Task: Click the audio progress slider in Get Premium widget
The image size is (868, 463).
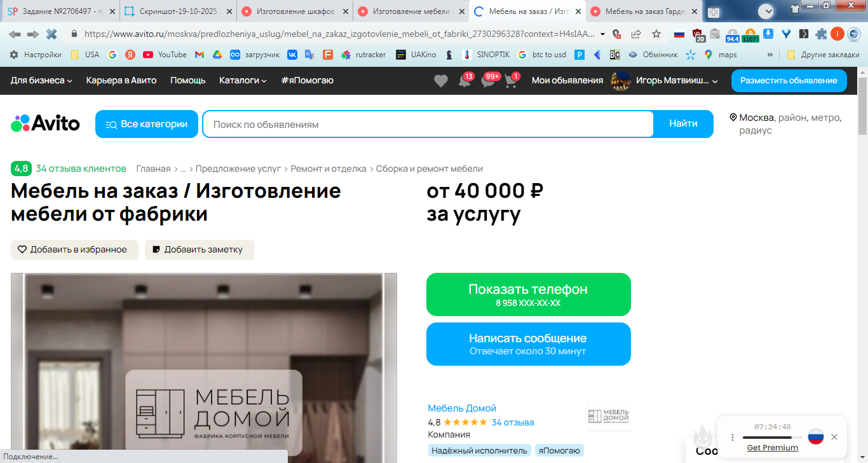Action: (771, 438)
